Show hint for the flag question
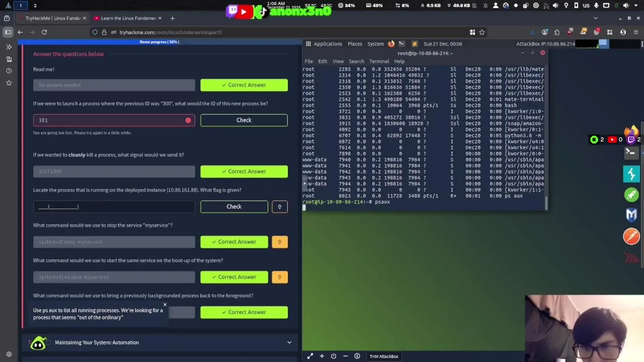The height and width of the screenshot is (362, 644). (280, 207)
